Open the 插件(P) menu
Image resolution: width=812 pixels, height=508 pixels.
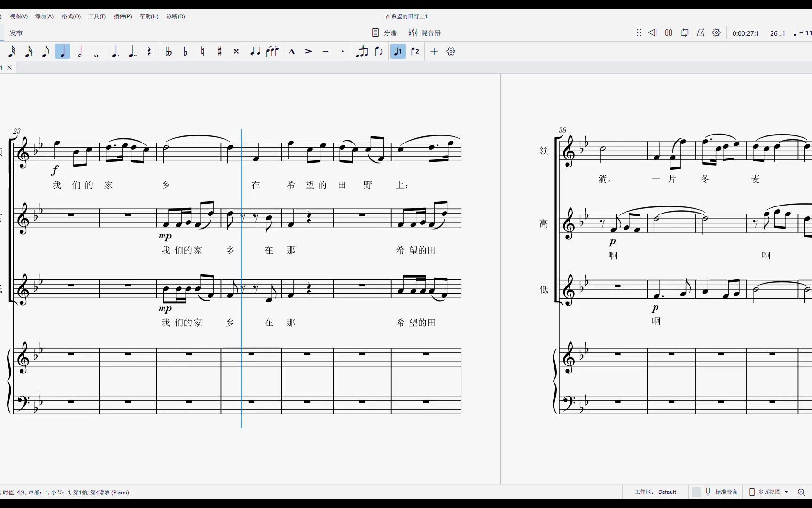coord(123,16)
